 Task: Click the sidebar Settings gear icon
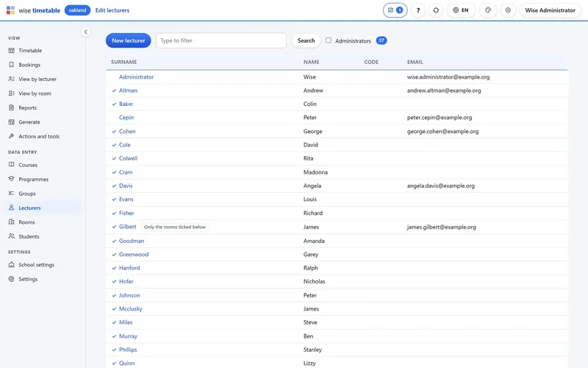coord(11,279)
